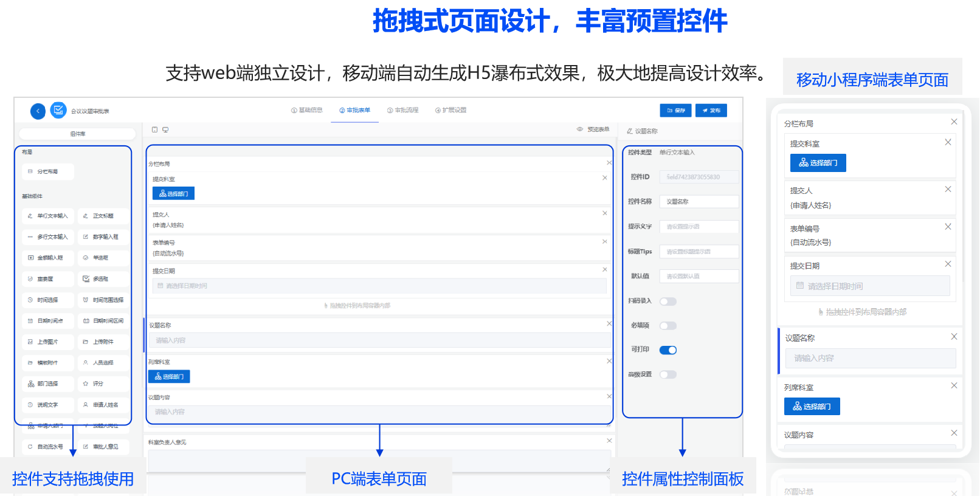Image resolution: width=980 pixels, height=496 pixels.
Task: Select the 分栏布局 layout component
Action: [48, 171]
